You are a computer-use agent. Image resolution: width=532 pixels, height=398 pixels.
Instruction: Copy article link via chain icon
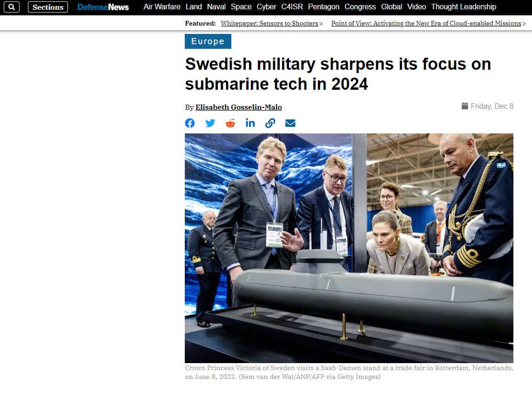270,123
